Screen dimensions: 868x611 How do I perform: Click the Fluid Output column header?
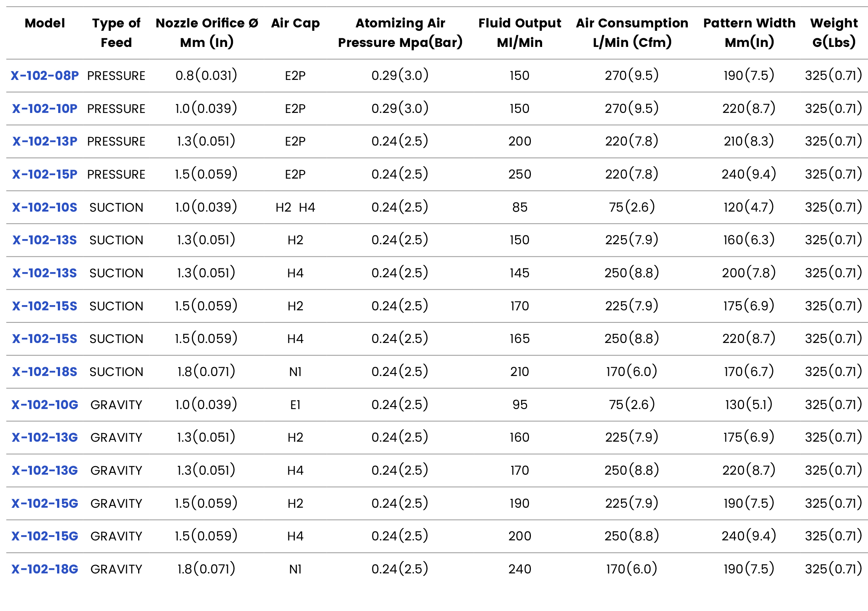[520, 33]
